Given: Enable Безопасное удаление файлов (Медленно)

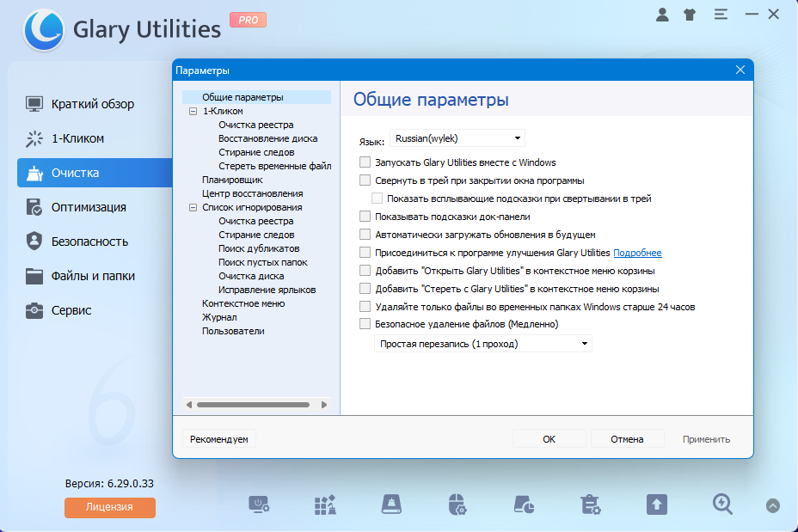Looking at the screenshot, I should (x=365, y=324).
